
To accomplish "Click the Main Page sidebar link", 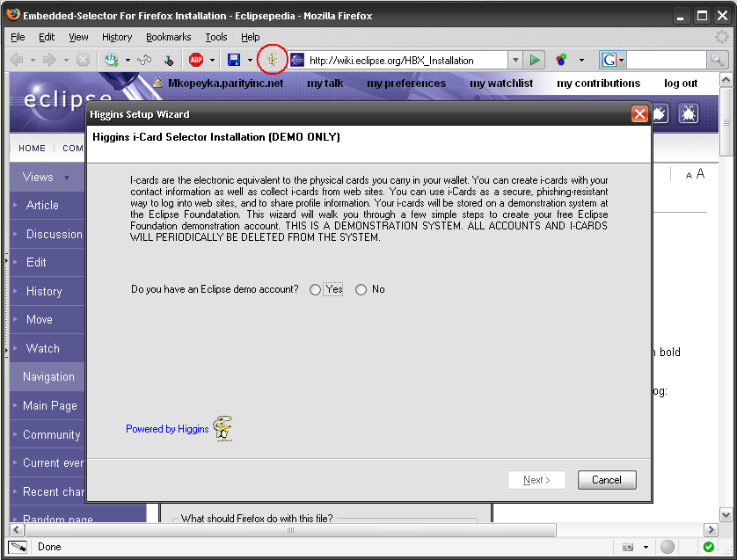I will tap(50, 405).
